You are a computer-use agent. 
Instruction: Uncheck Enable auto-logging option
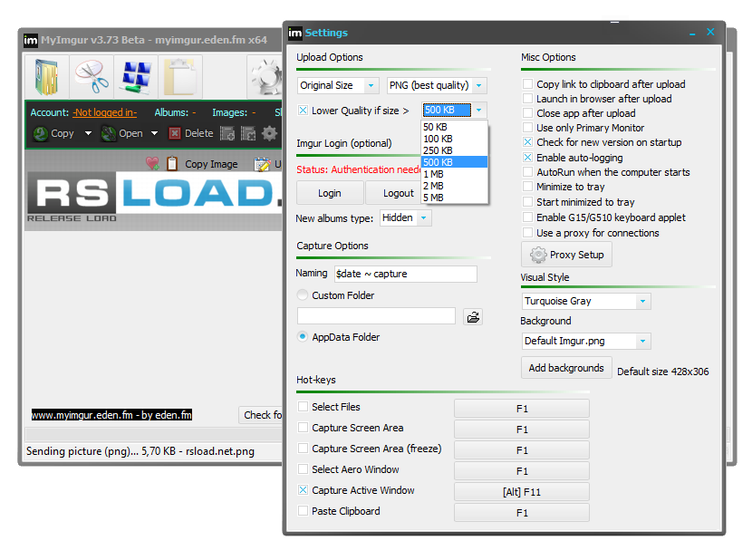pyautogui.click(x=527, y=158)
